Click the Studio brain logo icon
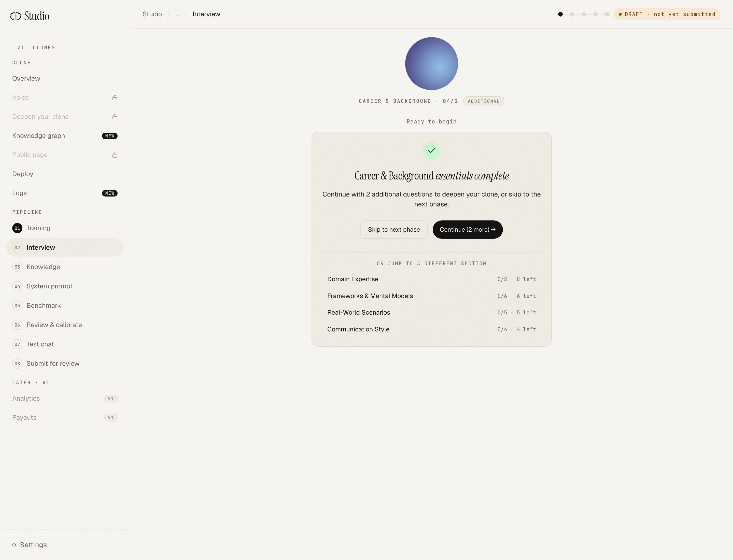Viewport: 733px width, 560px height. [x=15, y=16]
